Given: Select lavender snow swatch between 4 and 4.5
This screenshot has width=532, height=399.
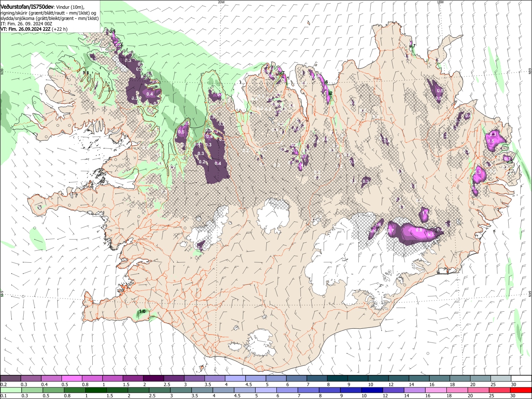Looking at the screenshot, I should (235, 378).
